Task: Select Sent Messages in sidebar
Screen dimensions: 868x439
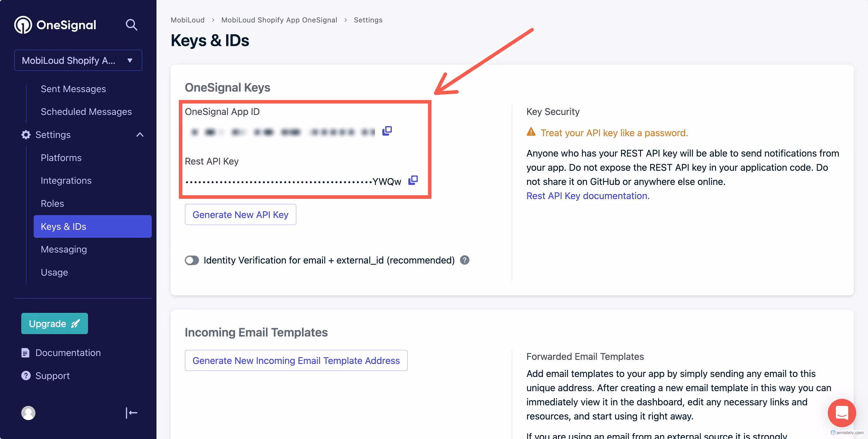Action: click(73, 89)
